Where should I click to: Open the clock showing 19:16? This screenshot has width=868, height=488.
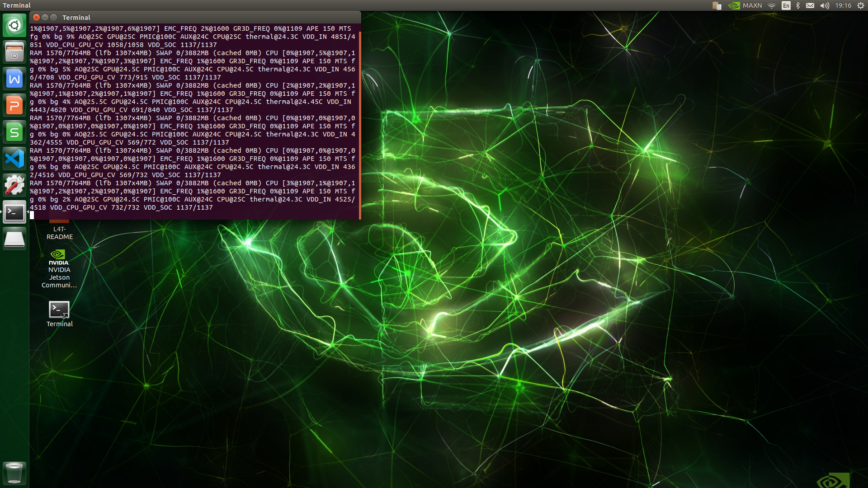pos(843,5)
